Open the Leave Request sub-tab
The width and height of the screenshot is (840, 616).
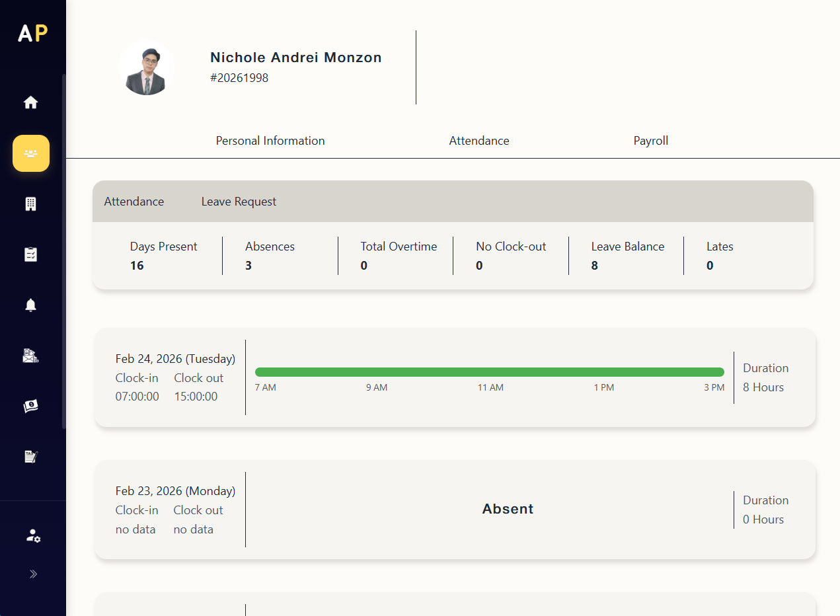(239, 202)
